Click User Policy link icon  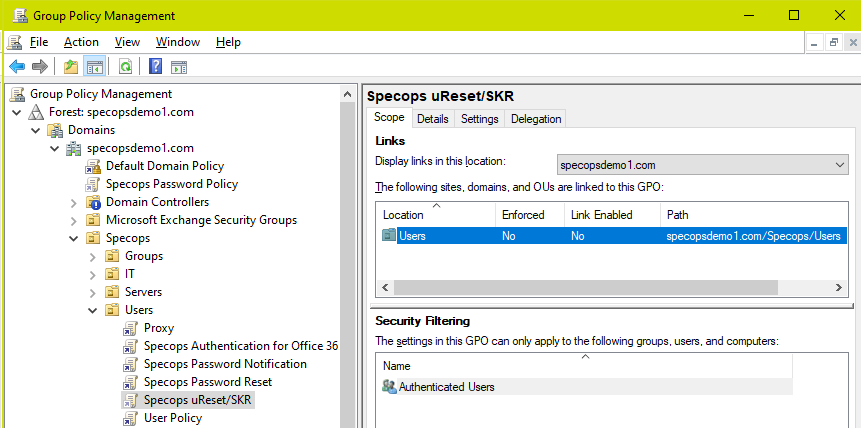tap(130, 418)
